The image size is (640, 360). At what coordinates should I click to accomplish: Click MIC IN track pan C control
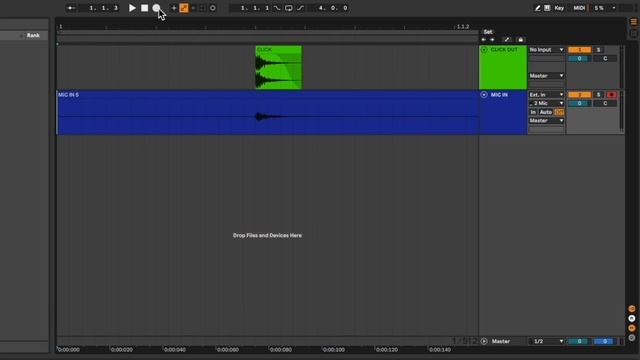(605, 103)
